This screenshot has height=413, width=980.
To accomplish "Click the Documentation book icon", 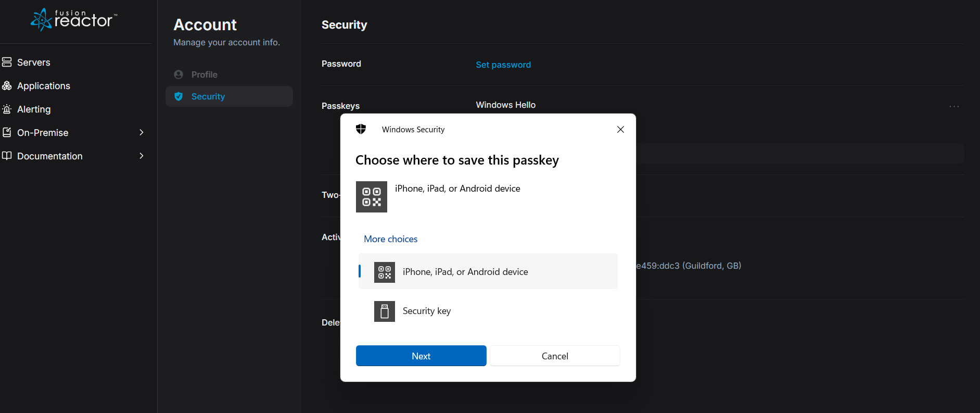I will point(7,156).
